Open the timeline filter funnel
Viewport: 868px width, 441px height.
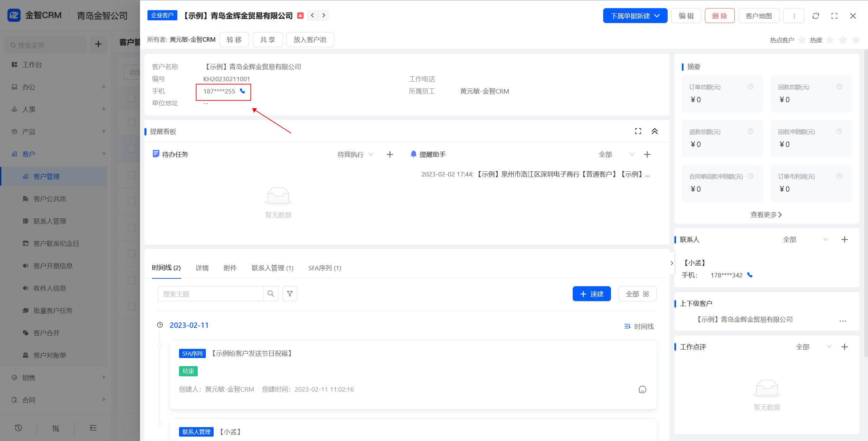coord(290,294)
